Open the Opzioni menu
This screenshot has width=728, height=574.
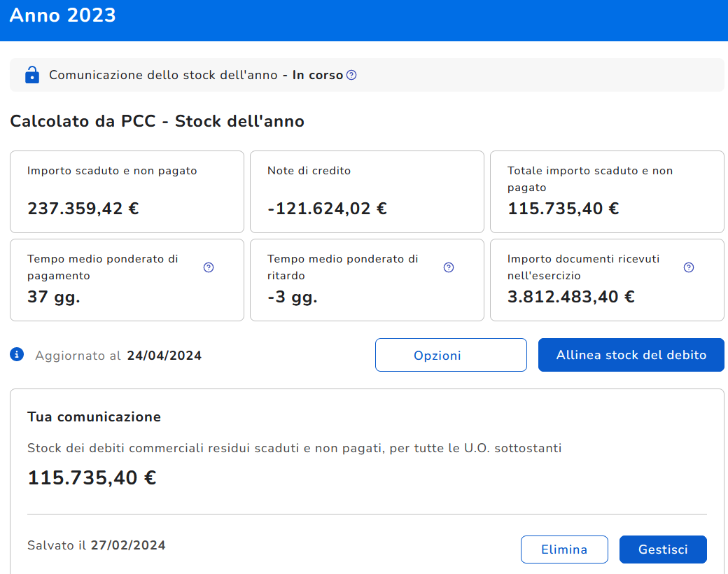[x=451, y=355]
